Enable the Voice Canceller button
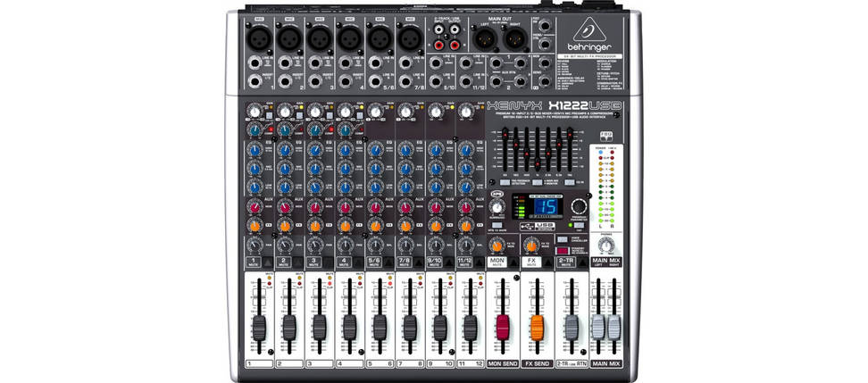Image resolution: width=868 pixels, height=383 pixels. pos(563,238)
